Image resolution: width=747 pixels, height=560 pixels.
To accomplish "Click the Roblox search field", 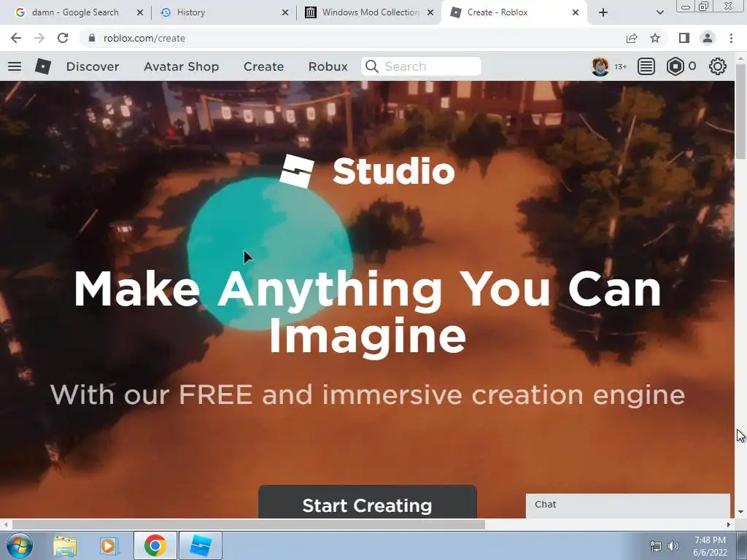I will (x=421, y=66).
